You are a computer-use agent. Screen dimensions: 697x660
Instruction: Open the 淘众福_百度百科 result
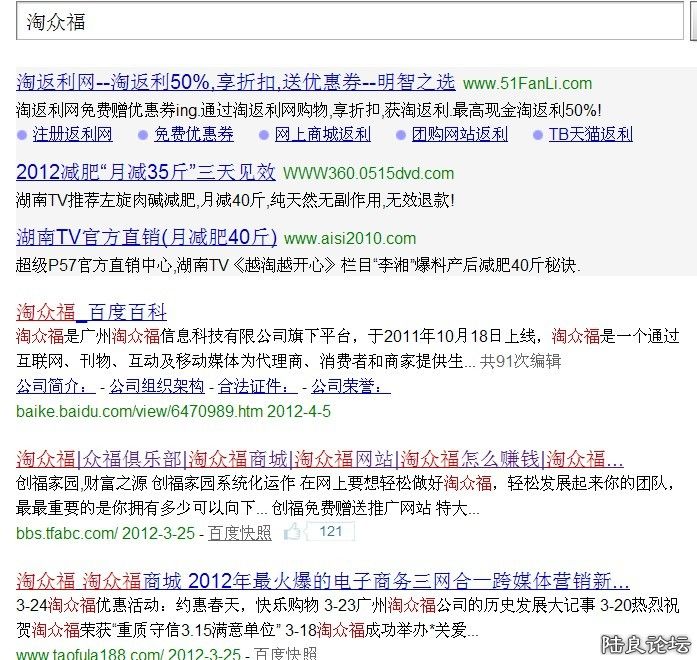point(91,312)
